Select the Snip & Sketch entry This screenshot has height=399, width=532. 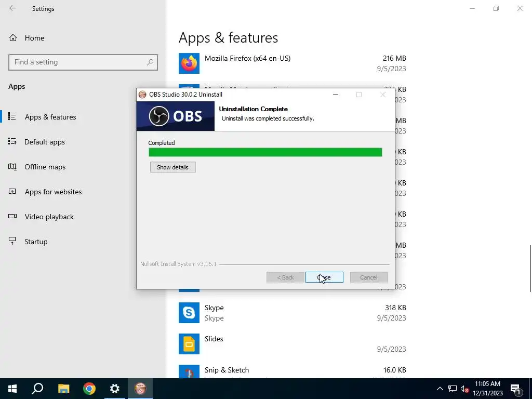click(292, 371)
